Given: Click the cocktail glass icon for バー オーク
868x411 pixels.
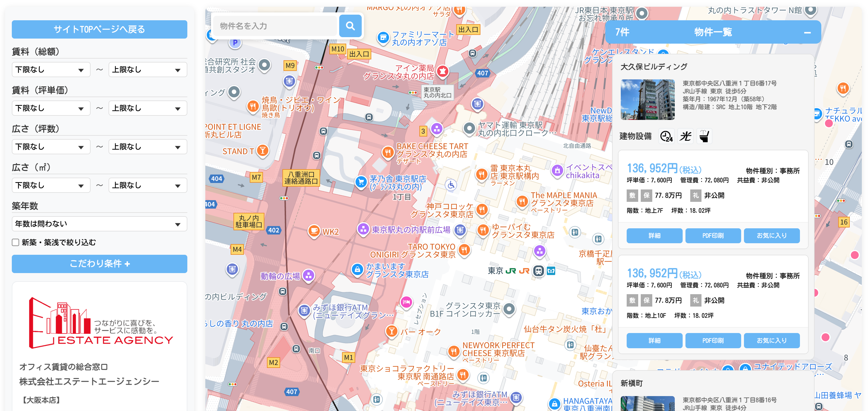Looking at the screenshot, I should pos(392,331).
